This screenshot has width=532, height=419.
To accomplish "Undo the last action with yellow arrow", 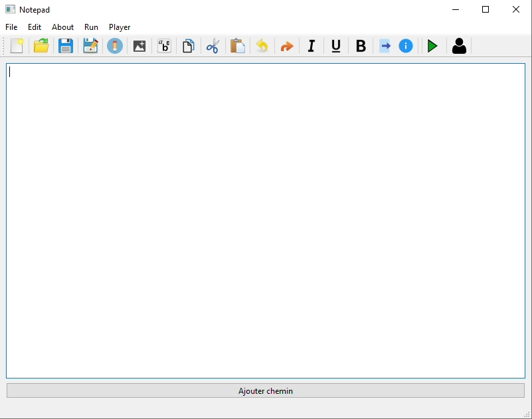I will [x=262, y=46].
